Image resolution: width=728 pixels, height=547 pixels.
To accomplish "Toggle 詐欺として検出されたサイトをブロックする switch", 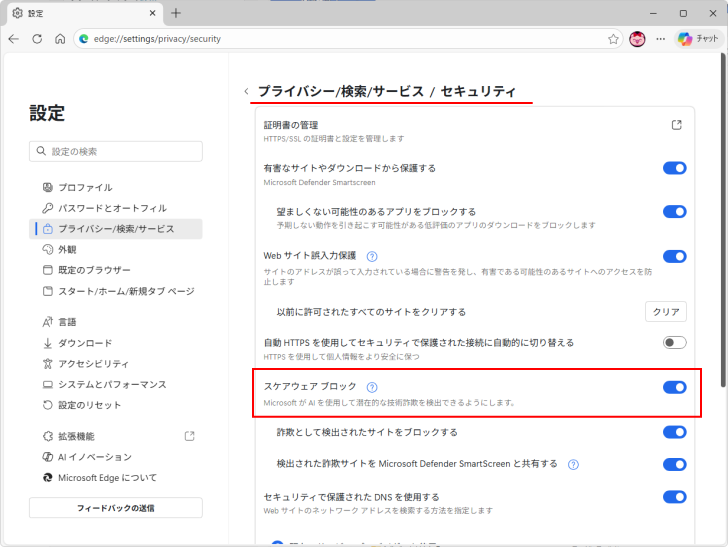I will 675,432.
